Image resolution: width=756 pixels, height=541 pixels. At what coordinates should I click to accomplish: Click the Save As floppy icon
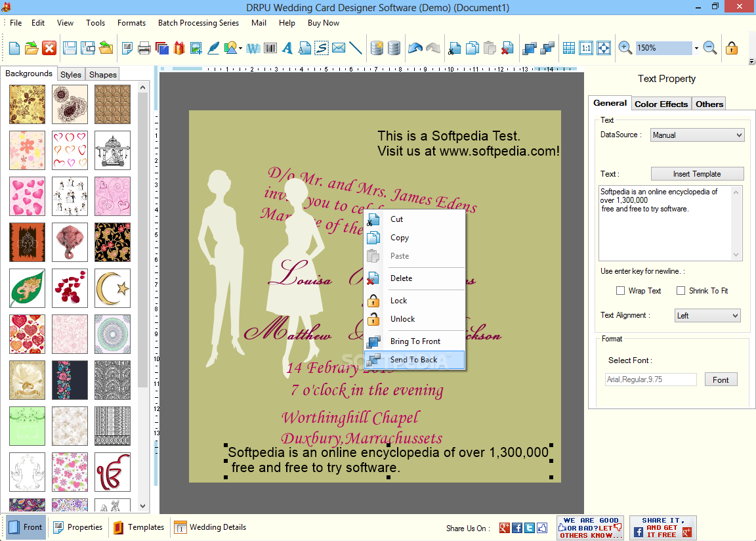(88, 48)
